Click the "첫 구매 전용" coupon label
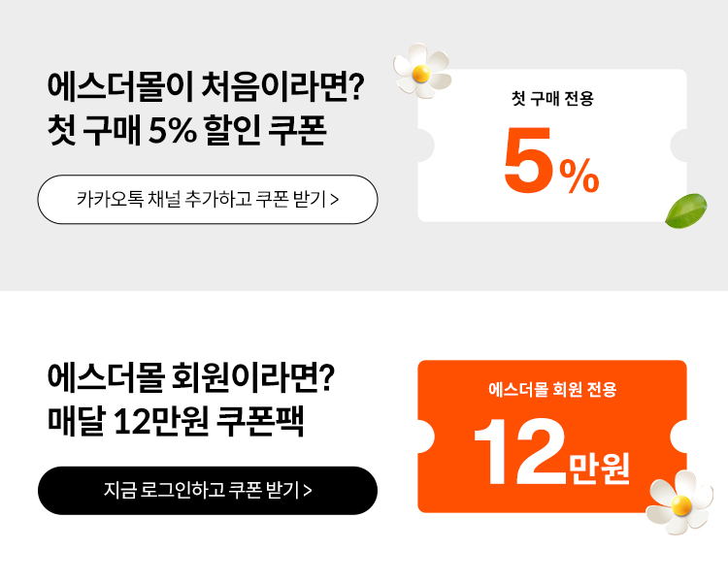The width and height of the screenshot is (728, 582). coord(551,98)
